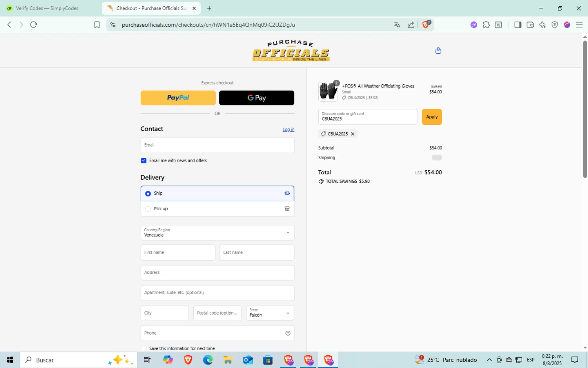Open the shopping cart bag icon
The height and width of the screenshot is (368, 588).
pos(438,51)
